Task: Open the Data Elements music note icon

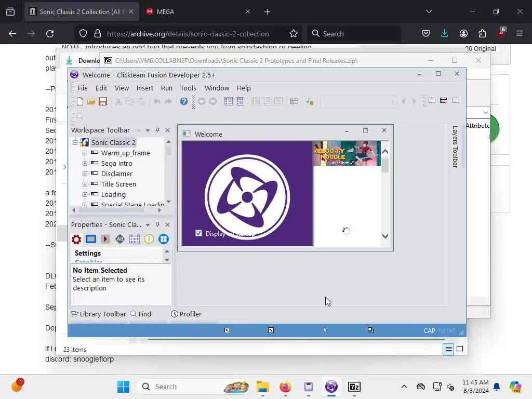Action: pyautogui.click(x=310, y=101)
